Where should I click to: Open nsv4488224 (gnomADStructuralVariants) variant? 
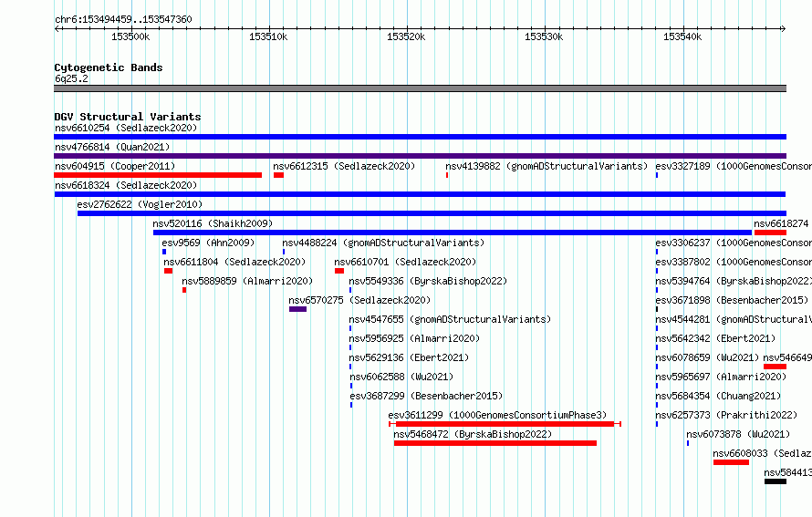pos(383,243)
